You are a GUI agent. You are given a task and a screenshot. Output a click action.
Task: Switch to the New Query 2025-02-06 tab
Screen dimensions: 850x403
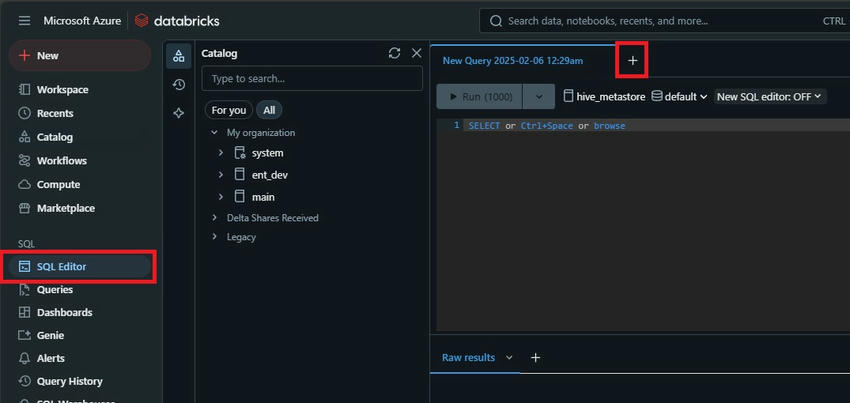[x=513, y=61]
